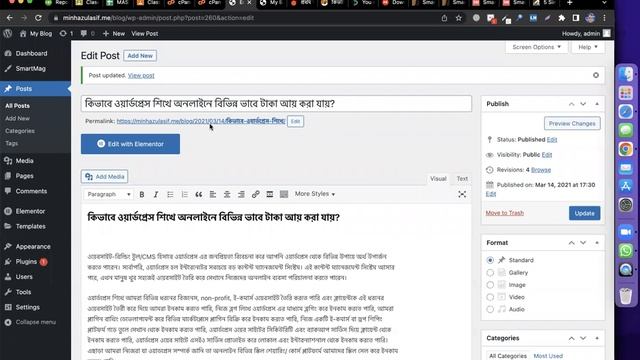
Task: Click the Move to Trash link
Action: tap(504, 213)
